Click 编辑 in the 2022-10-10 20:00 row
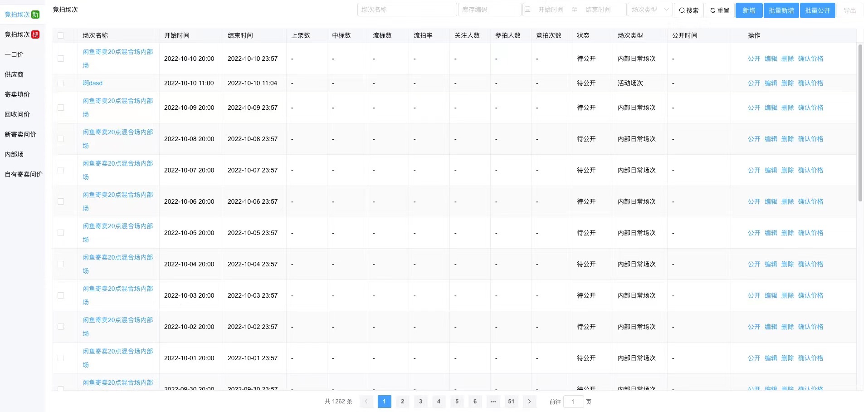Image resolution: width=868 pixels, height=412 pixels. click(x=770, y=59)
